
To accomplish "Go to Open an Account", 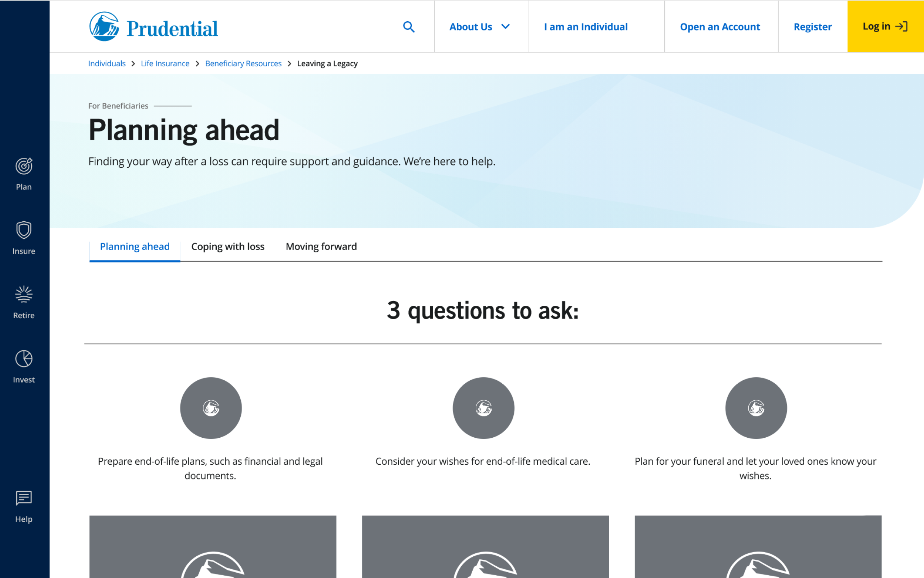I will (719, 27).
